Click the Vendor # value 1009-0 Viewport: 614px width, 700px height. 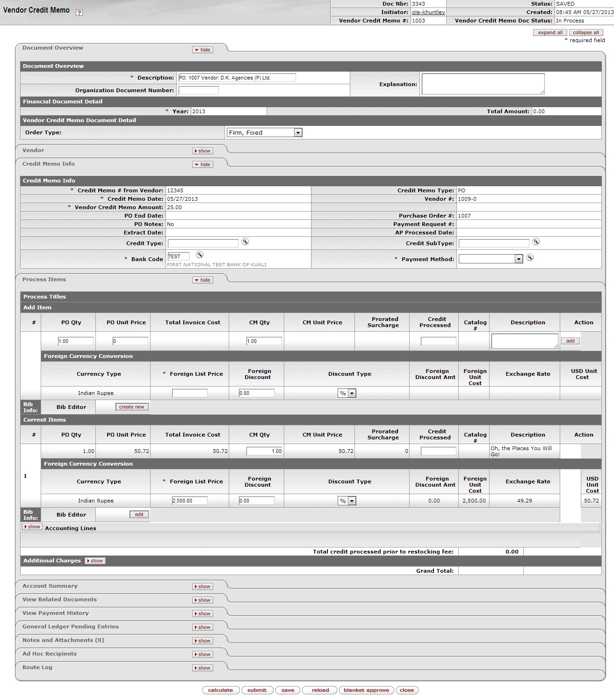click(x=467, y=199)
